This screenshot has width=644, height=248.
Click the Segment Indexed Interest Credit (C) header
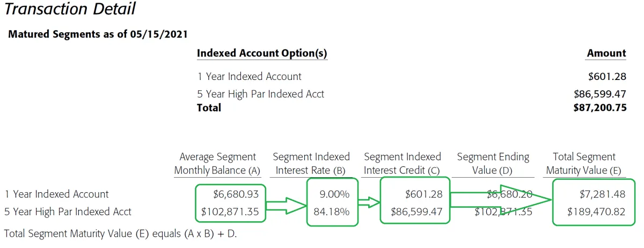402,164
